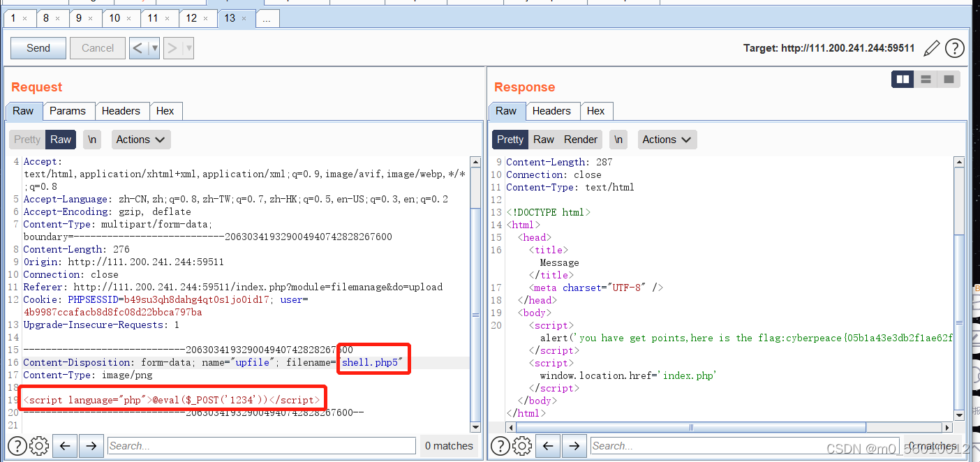Image resolution: width=980 pixels, height=462 pixels.
Task: Toggle newline display in Response panel
Action: pyautogui.click(x=618, y=140)
